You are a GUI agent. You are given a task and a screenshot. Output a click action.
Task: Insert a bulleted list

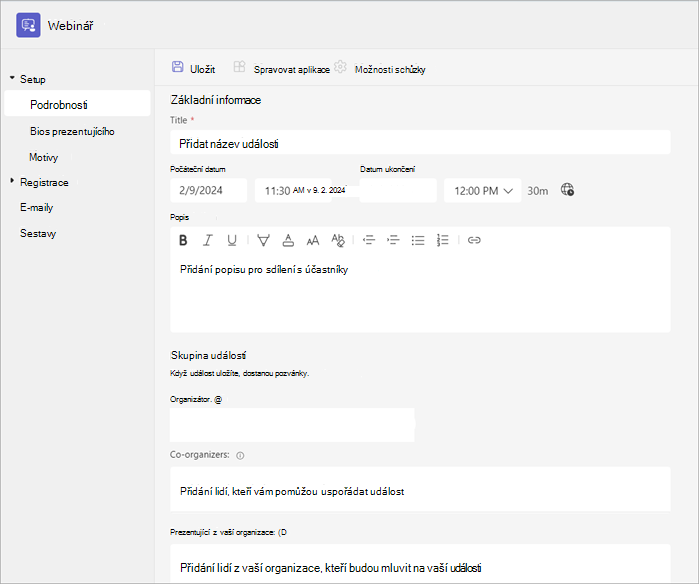(x=418, y=240)
